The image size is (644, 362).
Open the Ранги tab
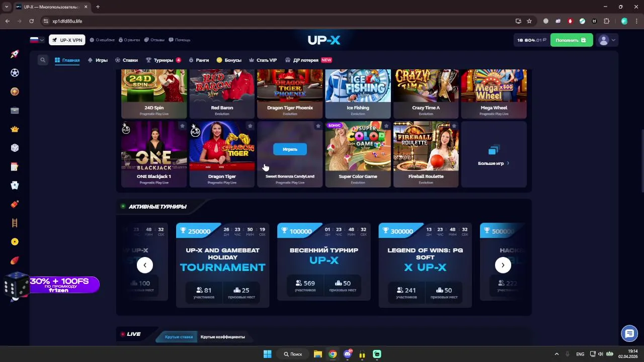tap(199, 60)
